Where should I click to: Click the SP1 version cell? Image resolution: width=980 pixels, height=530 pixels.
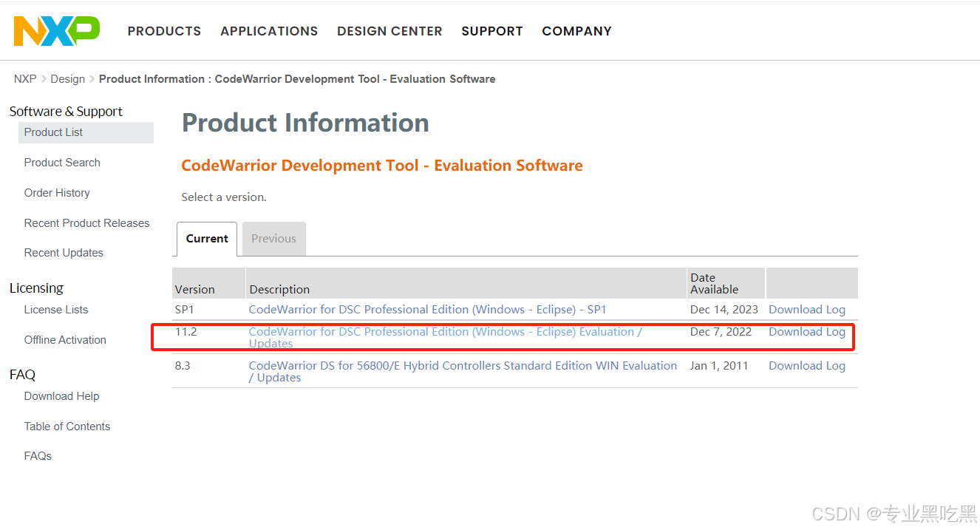point(184,310)
